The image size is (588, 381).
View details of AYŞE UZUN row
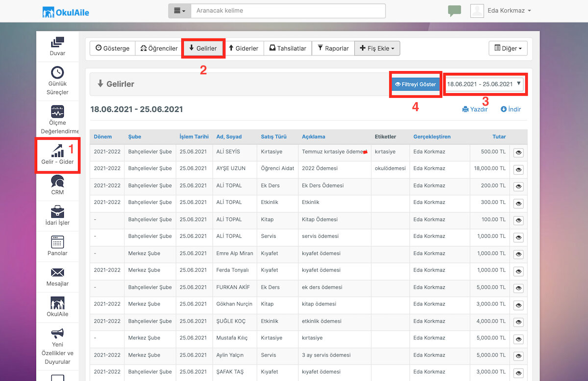pos(518,170)
